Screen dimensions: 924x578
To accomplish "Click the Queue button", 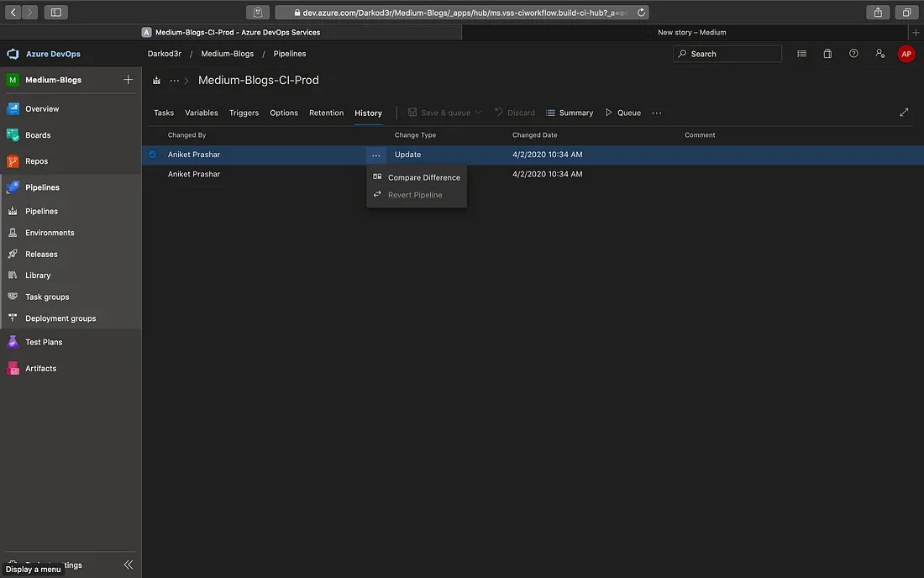I will [623, 113].
